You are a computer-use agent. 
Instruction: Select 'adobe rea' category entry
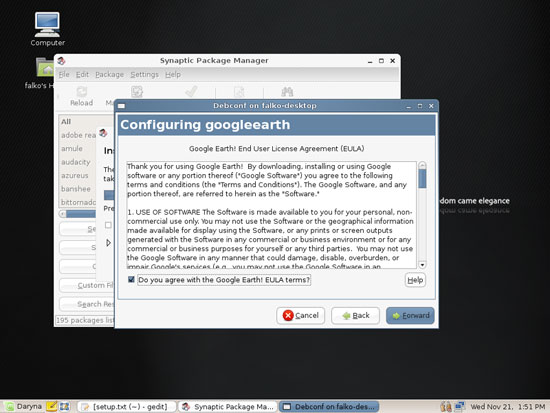tap(78, 135)
